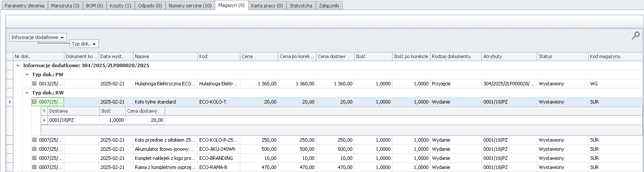This screenshot has width=644, height=172.
Task: Switch to the Marszruta (3) tab
Action: pos(65,6)
